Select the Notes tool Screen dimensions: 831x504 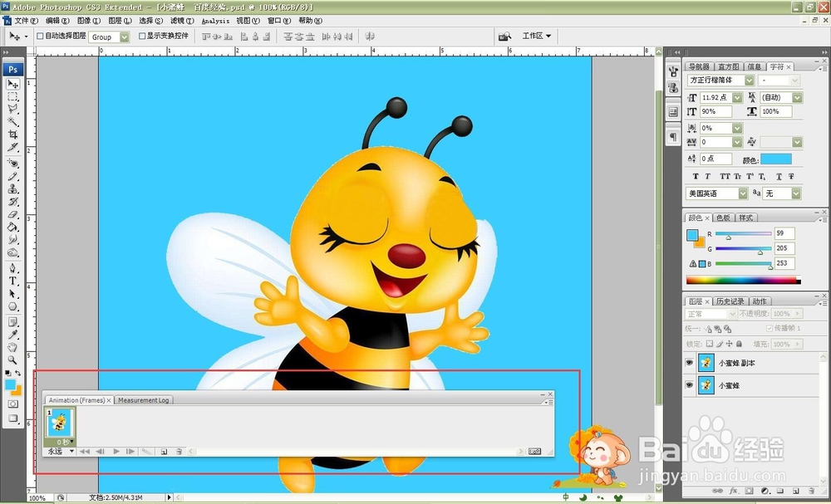[x=12, y=322]
